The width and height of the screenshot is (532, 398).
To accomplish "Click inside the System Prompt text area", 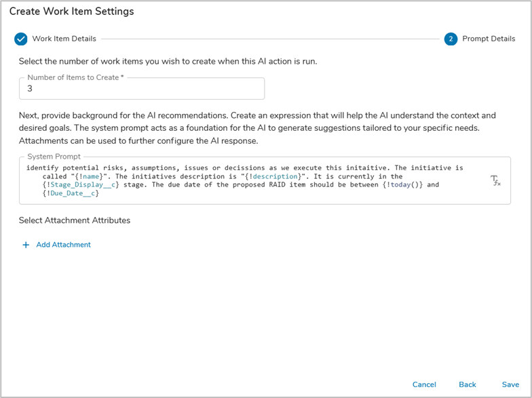I will pyautogui.click(x=258, y=180).
